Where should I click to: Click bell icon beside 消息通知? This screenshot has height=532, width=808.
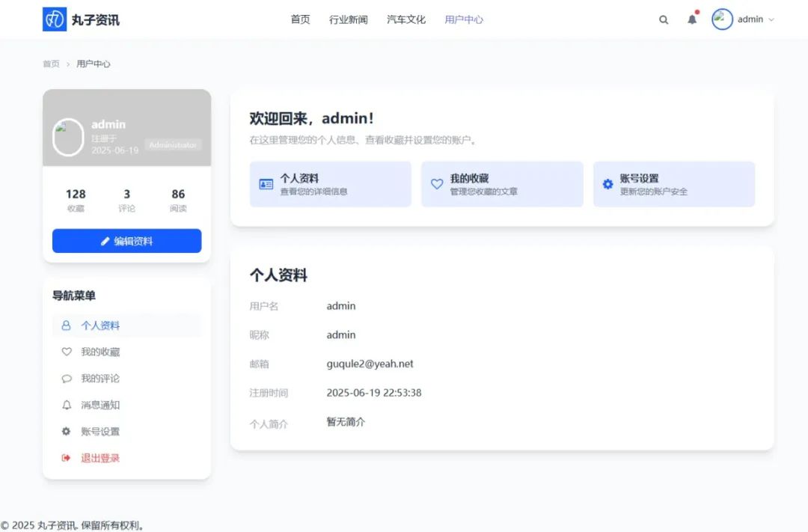(67, 405)
